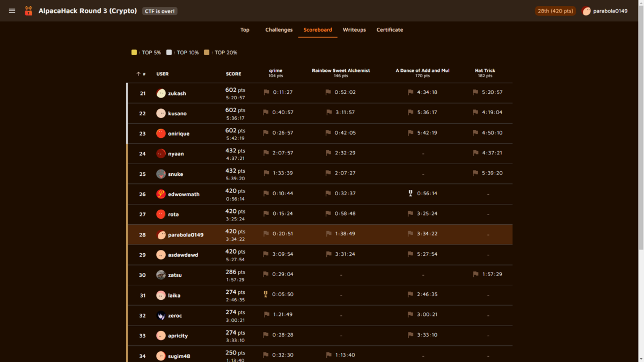644x362 pixels.
Task: Click zukash's qrime solve flag icon
Action: 266,92
